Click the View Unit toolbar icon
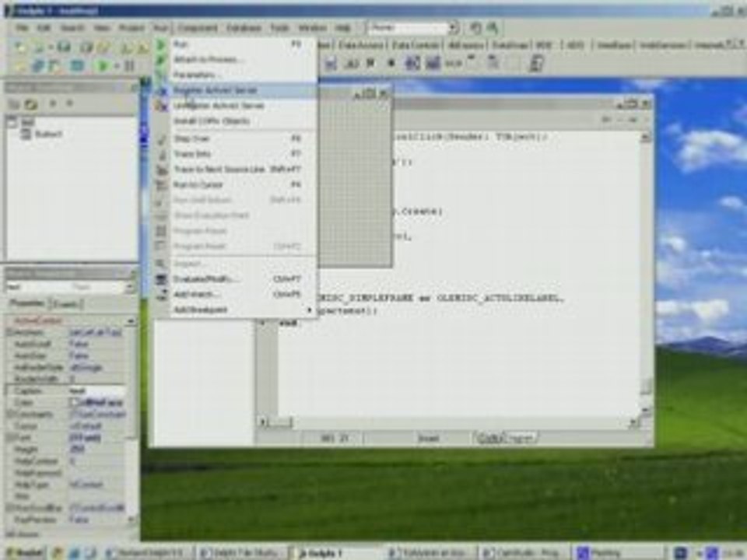Viewport: 747px width, 560px height. 20,65
